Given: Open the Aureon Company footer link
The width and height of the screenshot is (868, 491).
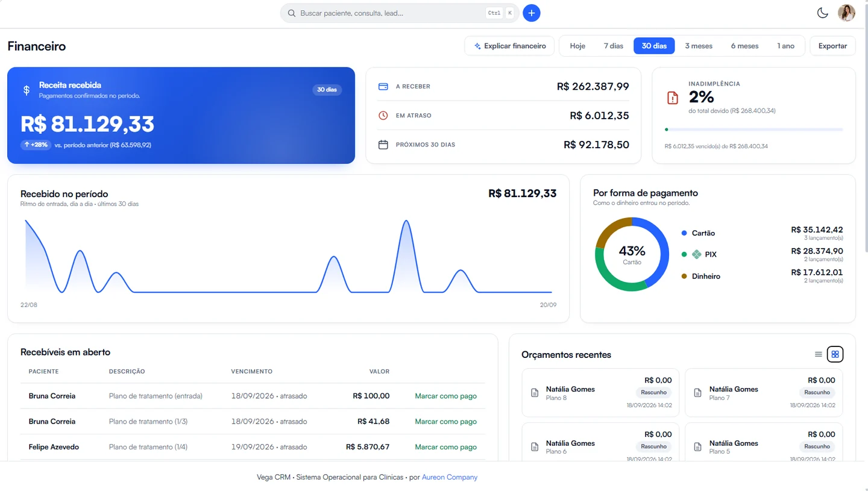Looking at the screenshot, I should (x=450, y=477).
